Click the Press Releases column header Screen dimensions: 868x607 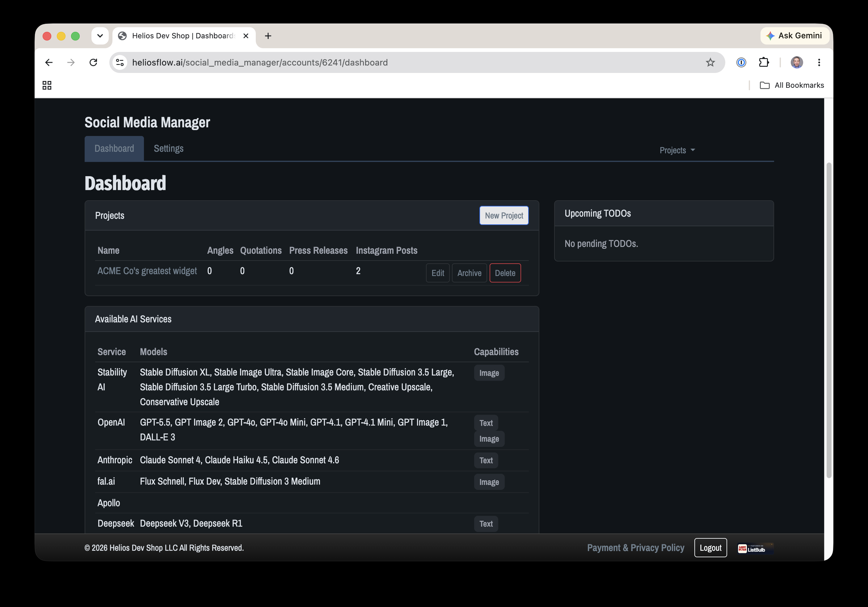(x=318, y=250)
